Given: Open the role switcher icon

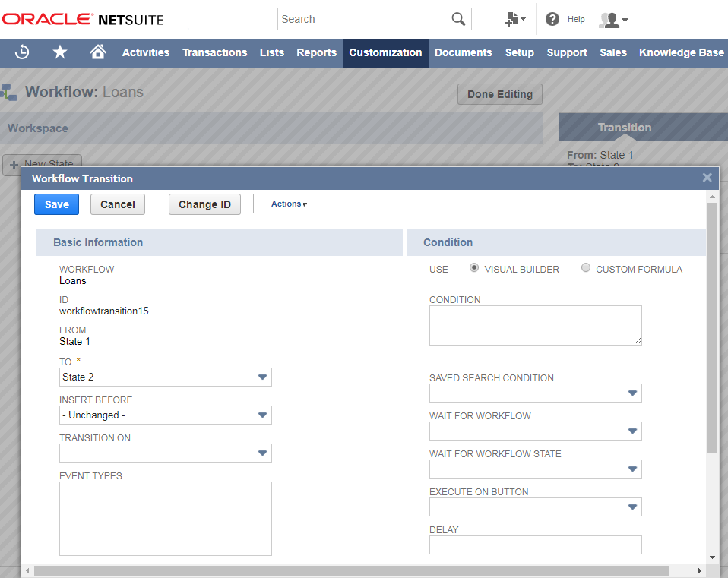Looking at the screenshot, I should pyautogui.click(x=511, y=18).
